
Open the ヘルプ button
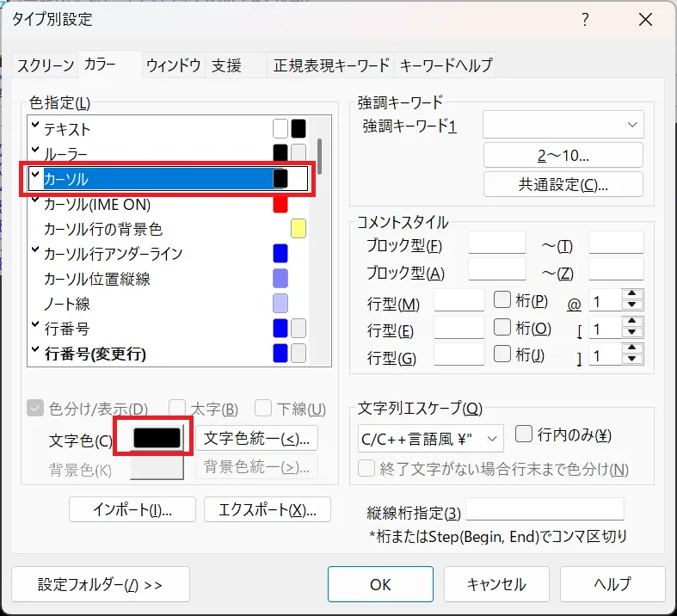pos(612,584)
